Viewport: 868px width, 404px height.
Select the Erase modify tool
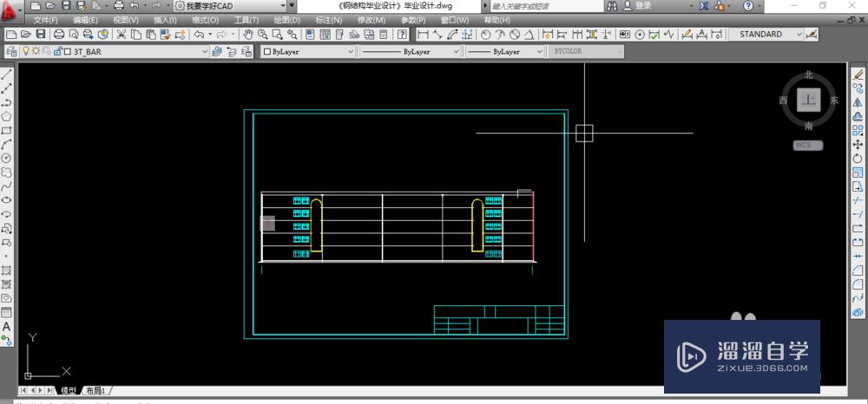click(858, 74)
